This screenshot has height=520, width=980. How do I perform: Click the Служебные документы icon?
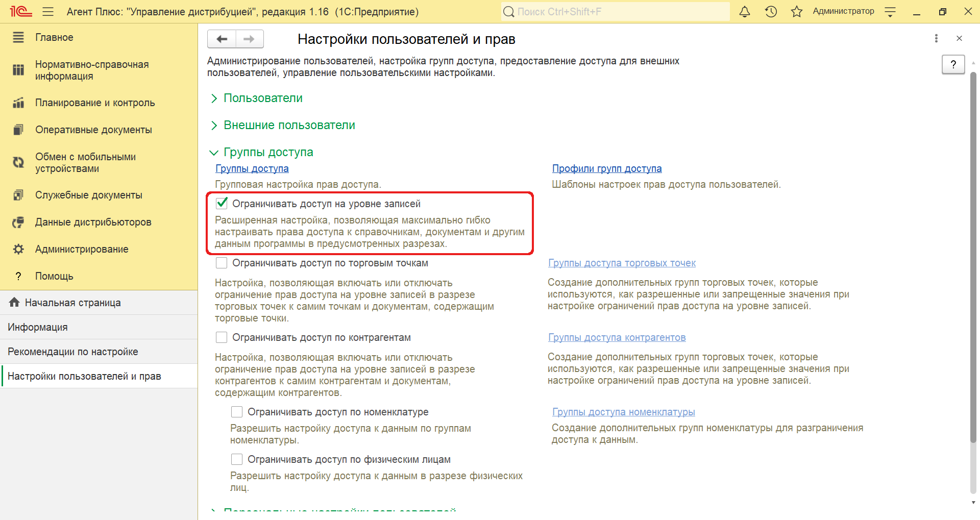(18, 195)
